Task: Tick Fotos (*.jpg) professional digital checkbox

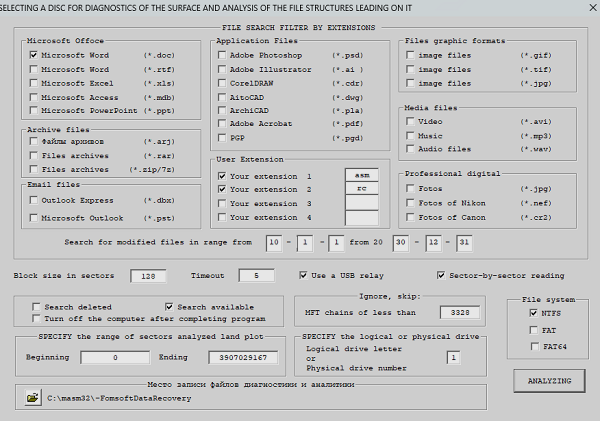Action: (410, 188)
